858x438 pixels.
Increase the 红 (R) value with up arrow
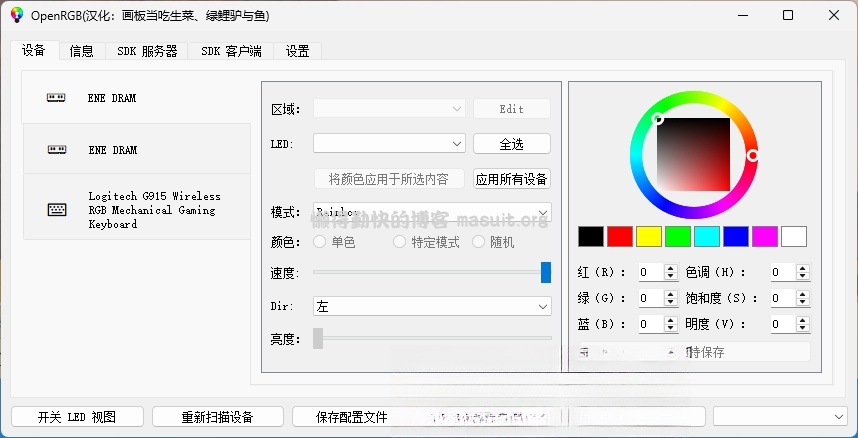coord(671,268)
